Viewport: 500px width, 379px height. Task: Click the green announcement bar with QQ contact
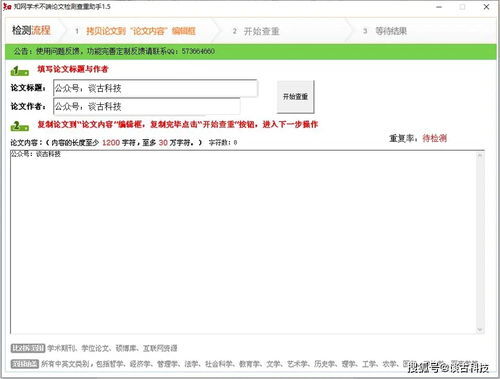tap(251, 51)
